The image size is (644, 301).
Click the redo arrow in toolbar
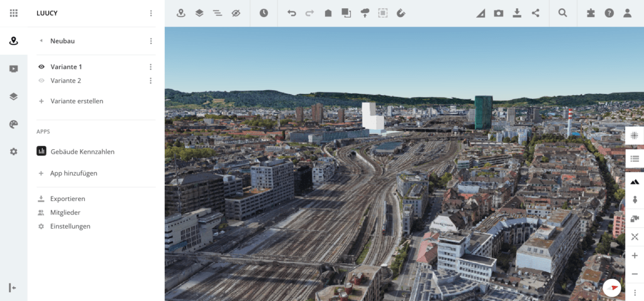coord(309,13)
